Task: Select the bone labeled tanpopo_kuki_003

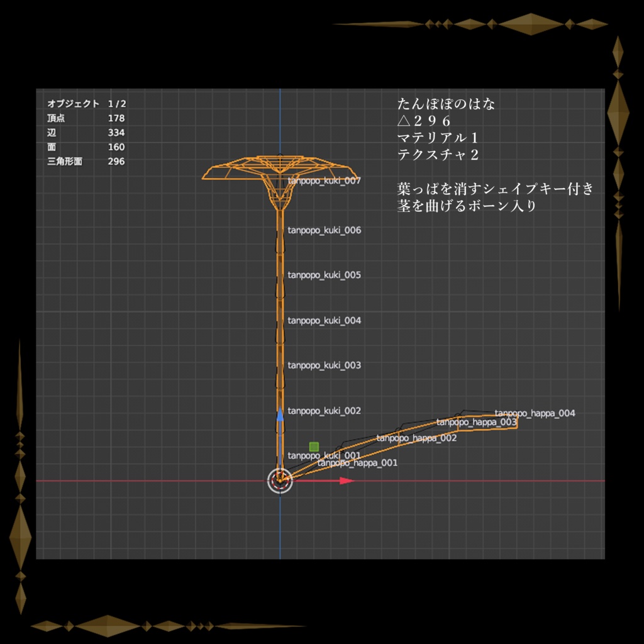Action: click(324, 365)
